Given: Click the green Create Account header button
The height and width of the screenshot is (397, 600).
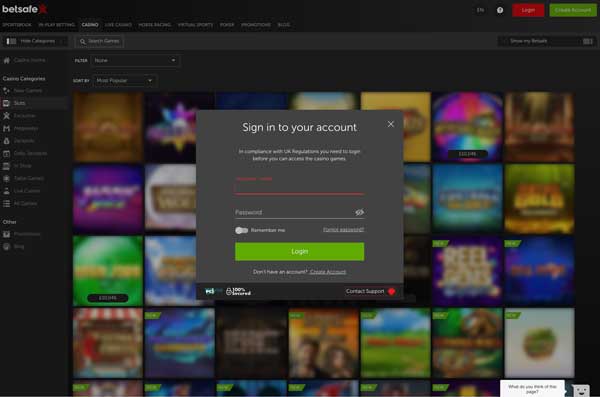Looking at the screenshot, I should pos(573,10).
